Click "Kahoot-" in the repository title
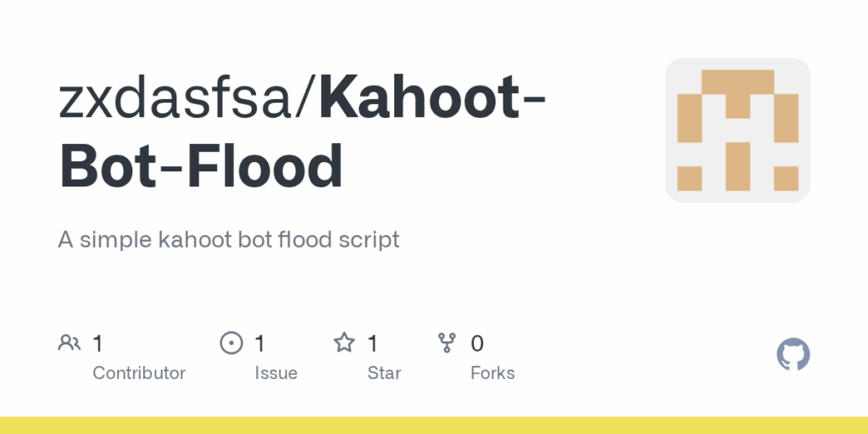The image size is (868, 434). [432, 97]
